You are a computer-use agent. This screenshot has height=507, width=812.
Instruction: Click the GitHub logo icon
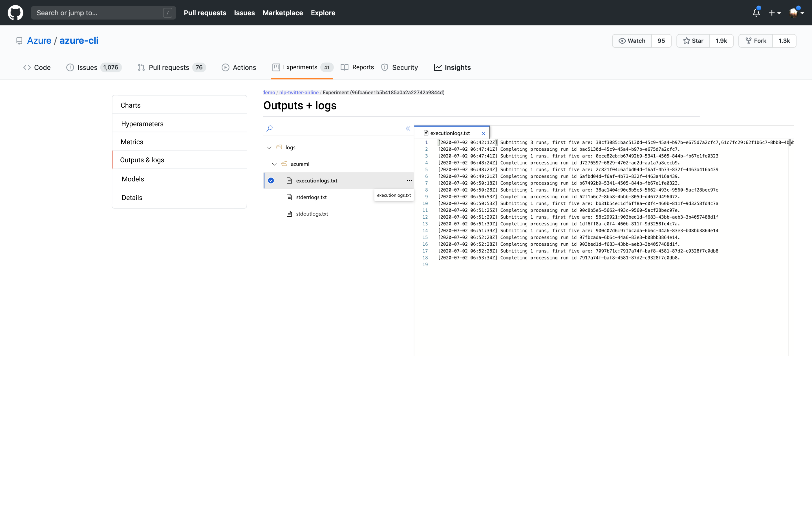coord(16,13)
